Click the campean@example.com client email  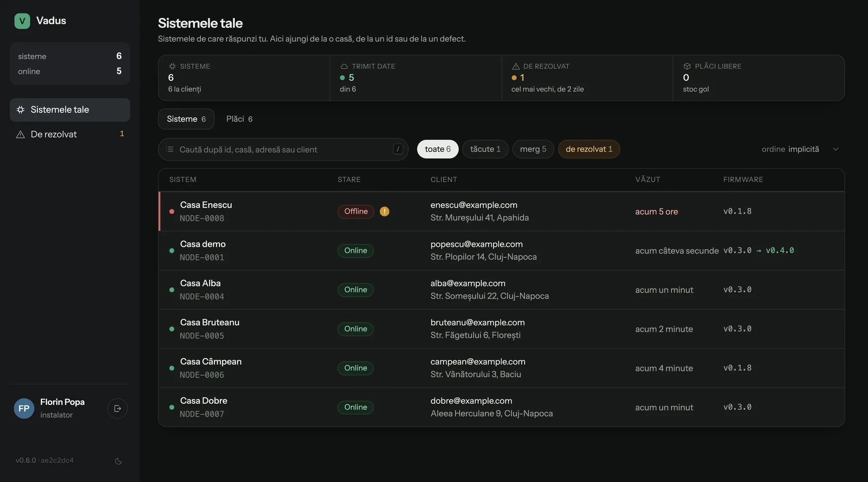point(478,361)
